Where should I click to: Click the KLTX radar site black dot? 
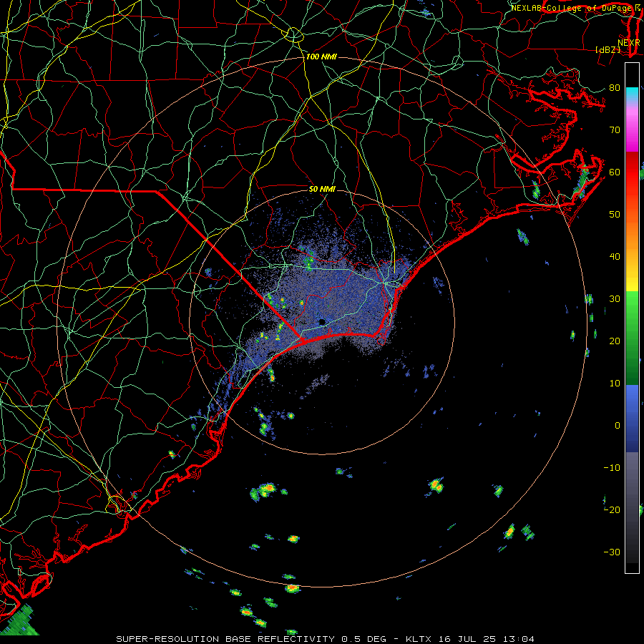[322, 321]
